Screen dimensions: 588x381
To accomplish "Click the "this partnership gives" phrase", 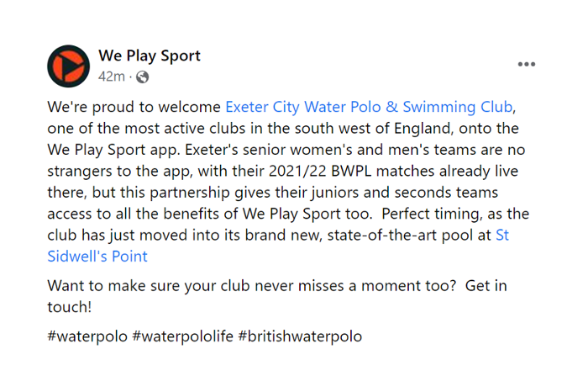I will click(202, 193).
